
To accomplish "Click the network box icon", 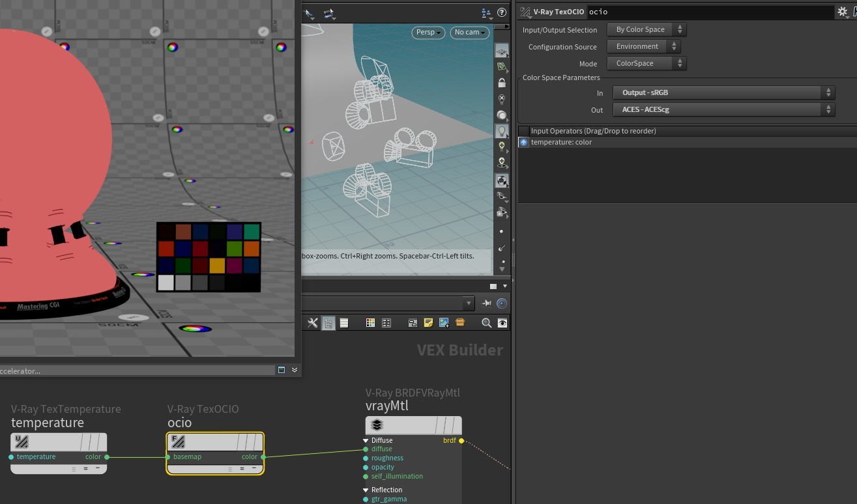I will 413,323.
